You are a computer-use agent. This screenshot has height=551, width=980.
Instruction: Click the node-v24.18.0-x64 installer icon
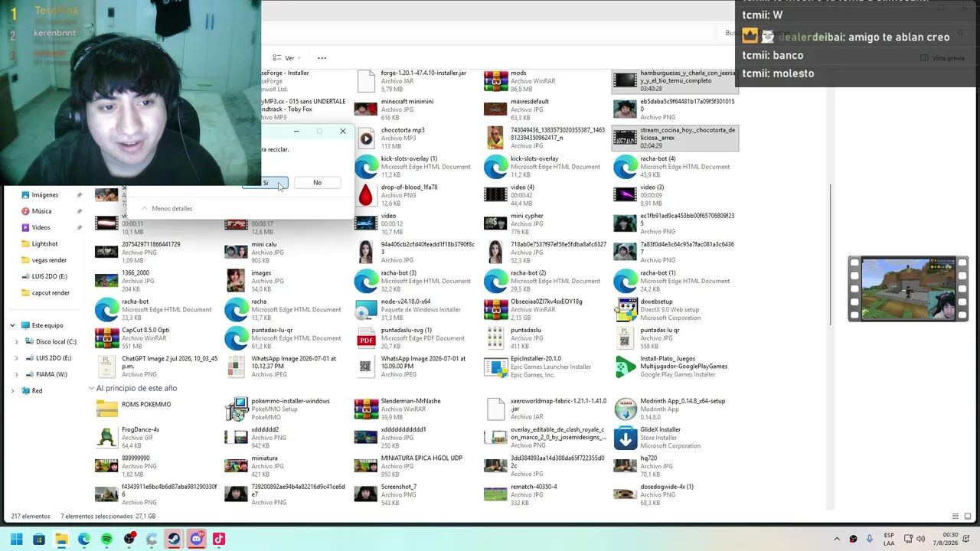pos(366,309)
